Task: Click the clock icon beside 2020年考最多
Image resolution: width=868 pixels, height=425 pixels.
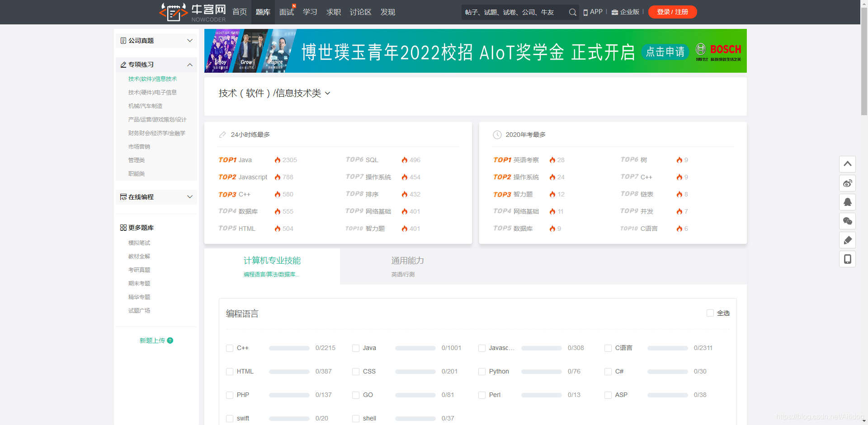Action: [x=497, y=135]
